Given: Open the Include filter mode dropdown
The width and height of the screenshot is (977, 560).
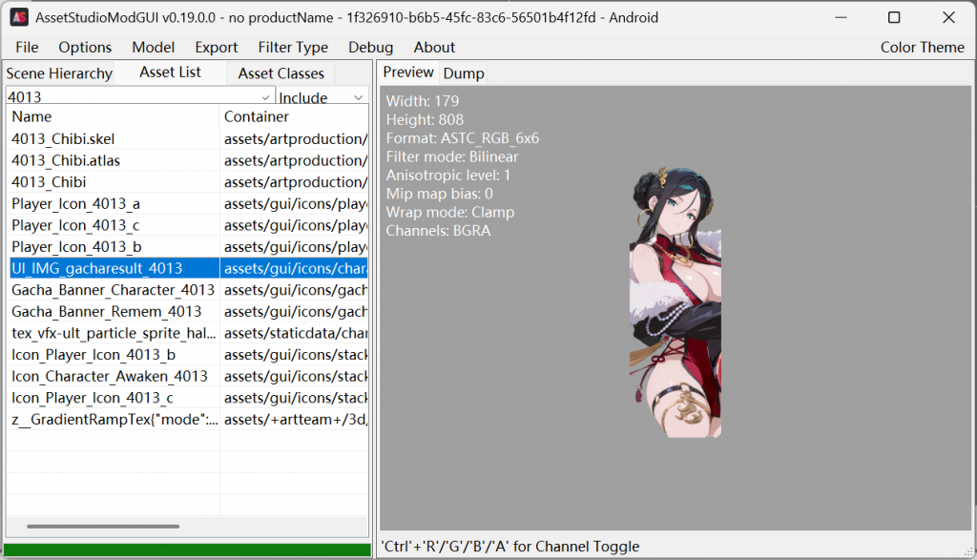Looking at the screenshot, I should pos(322,97).
